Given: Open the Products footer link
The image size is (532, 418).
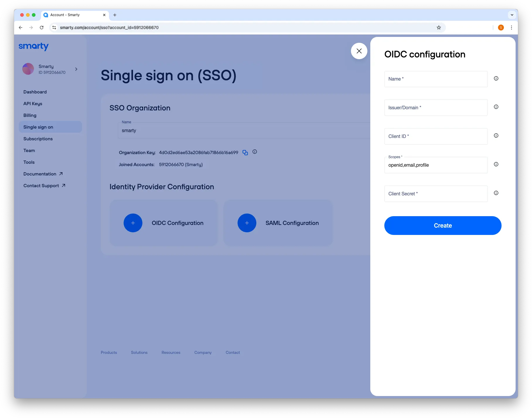Looking at the screenshot, I should pyautogui.click(x=109, y=353).
